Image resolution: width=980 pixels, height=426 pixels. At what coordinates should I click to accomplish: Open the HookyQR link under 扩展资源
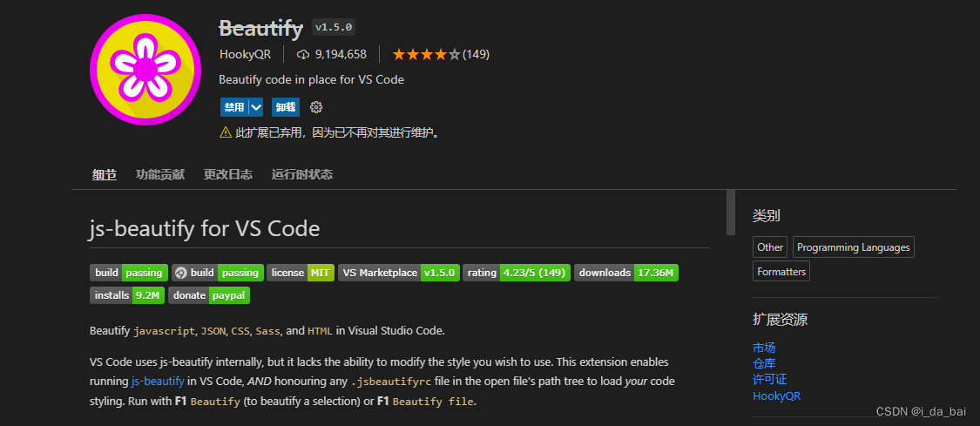pos(777,396)
